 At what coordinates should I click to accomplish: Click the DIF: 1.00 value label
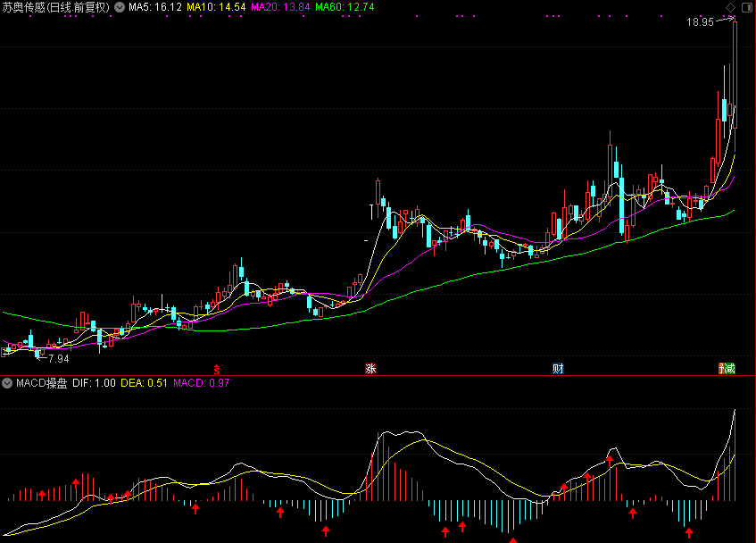pos(94,383)
